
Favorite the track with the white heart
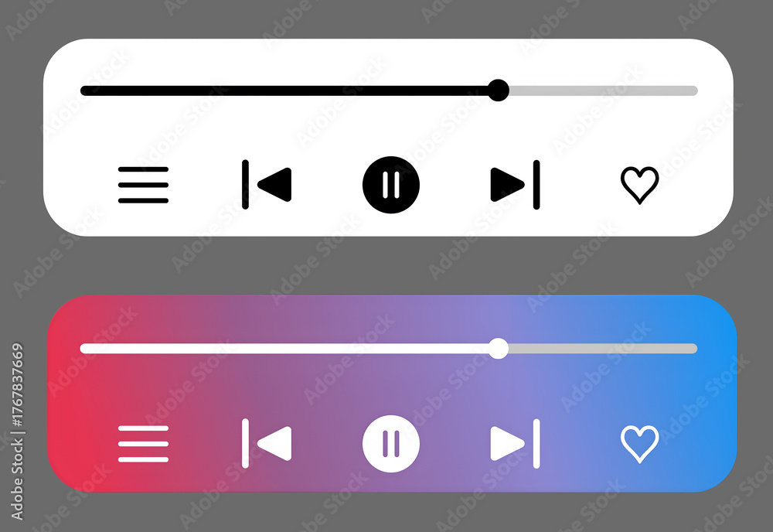639,444
